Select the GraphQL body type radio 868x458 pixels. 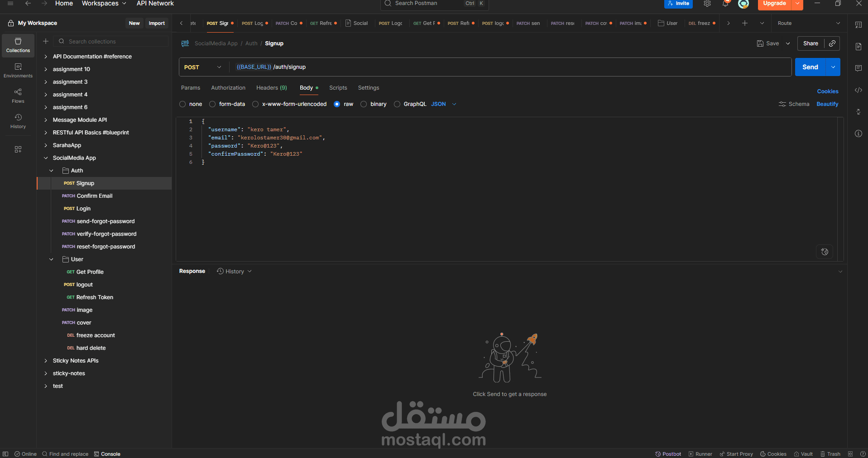(397, 104)
